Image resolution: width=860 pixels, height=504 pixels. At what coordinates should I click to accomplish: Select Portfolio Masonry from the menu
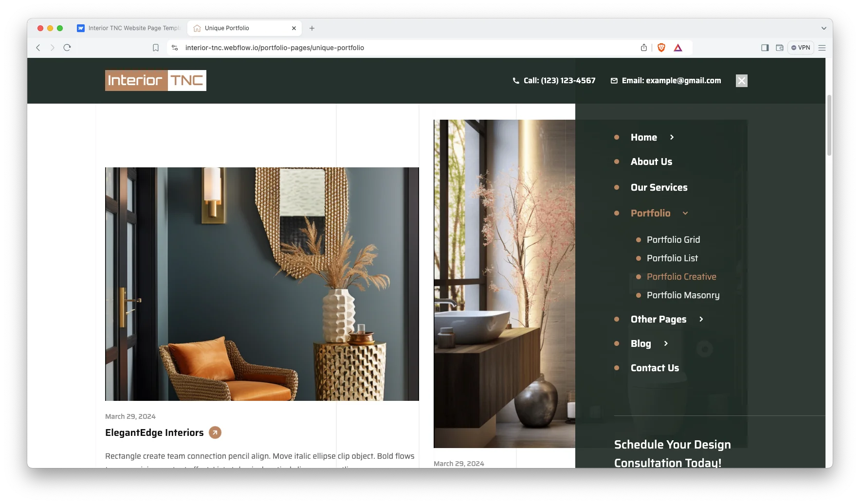coord(683,295)
